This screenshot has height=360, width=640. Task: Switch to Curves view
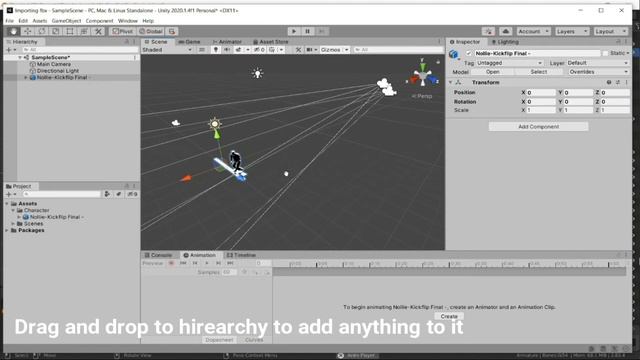254,340
